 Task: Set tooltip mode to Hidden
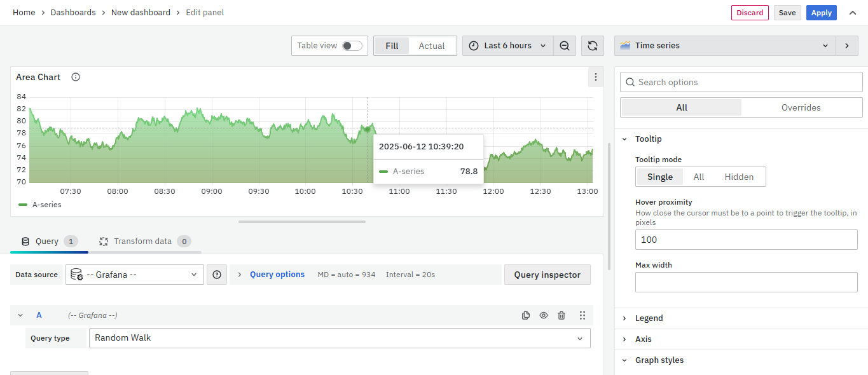[739, 177]
